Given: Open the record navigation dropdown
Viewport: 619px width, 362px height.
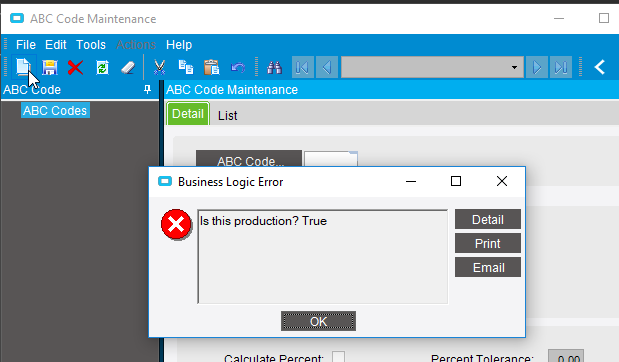Looking at the screenshot, I should tap(514, 67).
